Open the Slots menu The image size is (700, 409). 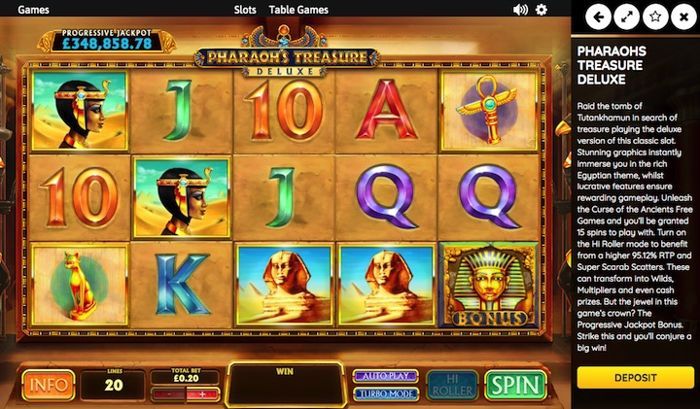point(245,10)
